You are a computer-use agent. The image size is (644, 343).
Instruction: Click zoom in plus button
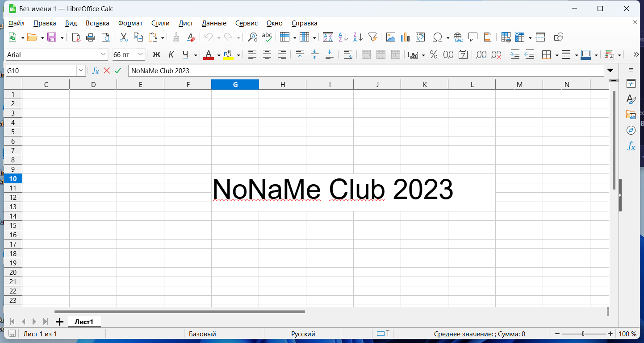tap(611, 334)
